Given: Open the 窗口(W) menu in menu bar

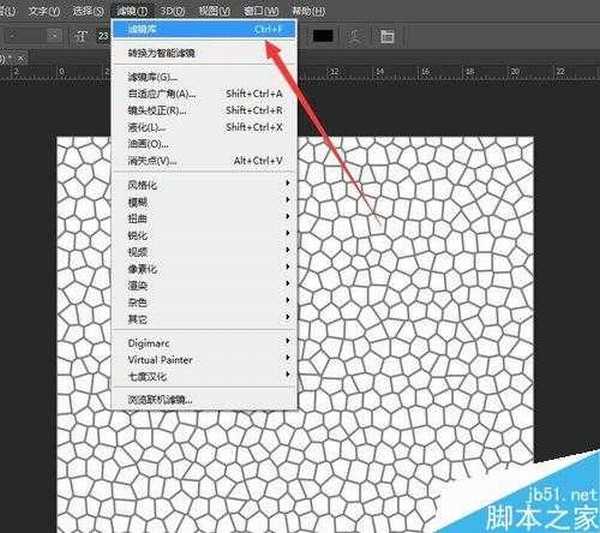Looking at the screenshot, I should click(258, 11).
